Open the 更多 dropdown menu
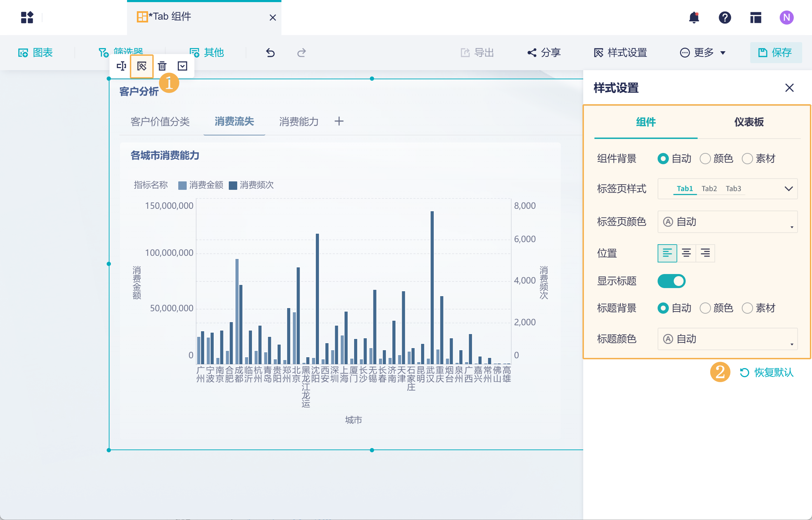Viewport: 812px width, 520px height. click(703, 53)
